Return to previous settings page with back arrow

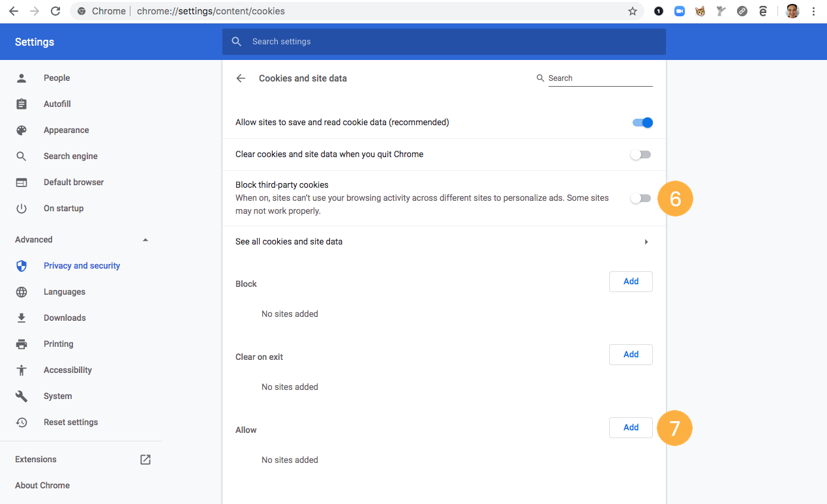pyautogui.click(x=241, y=78)
